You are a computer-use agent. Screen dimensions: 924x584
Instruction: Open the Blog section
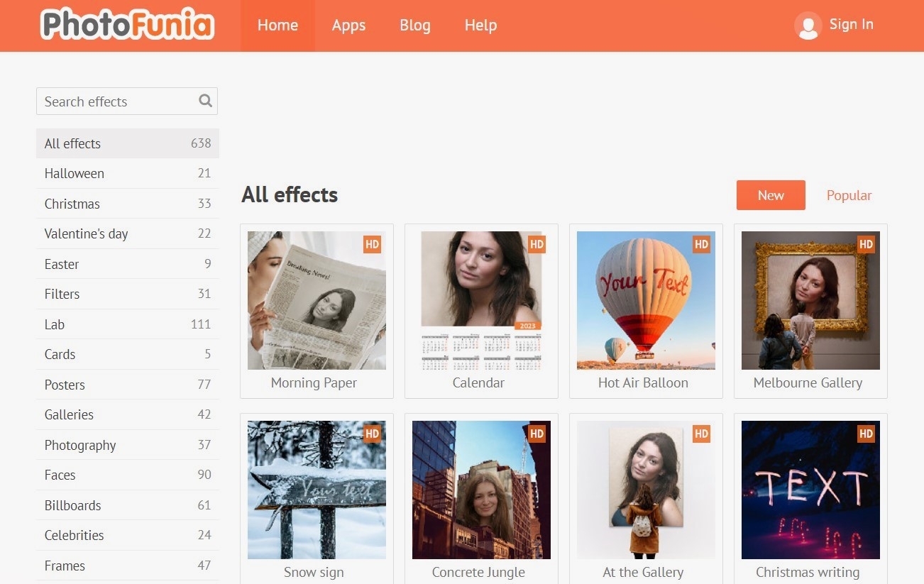(414, 26)
